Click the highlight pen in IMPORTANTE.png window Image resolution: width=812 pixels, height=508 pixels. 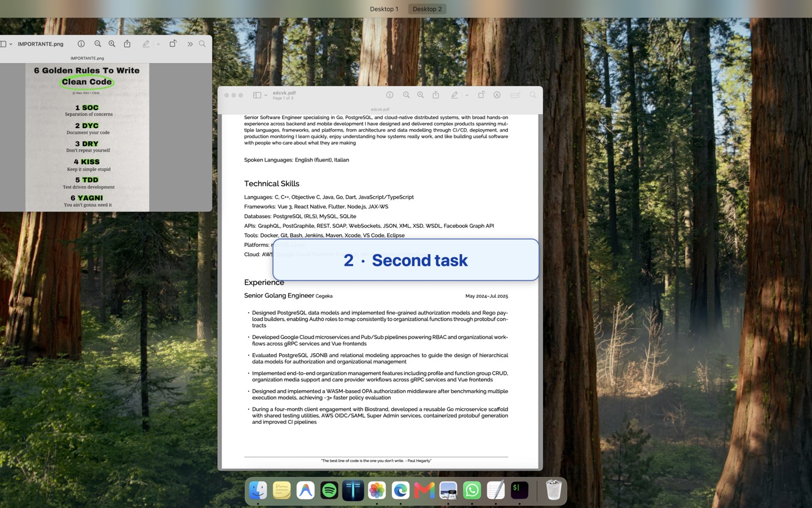click(x=146, y=44)
